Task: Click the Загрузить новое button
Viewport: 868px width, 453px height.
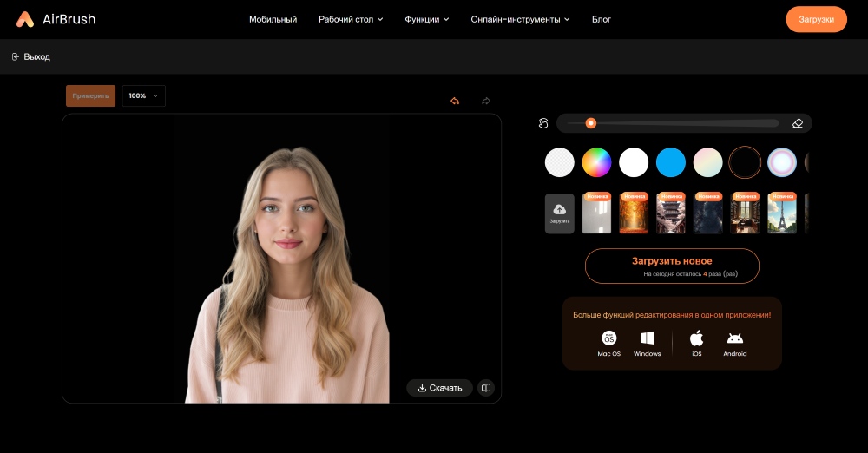Action: [x=672, y=266]
